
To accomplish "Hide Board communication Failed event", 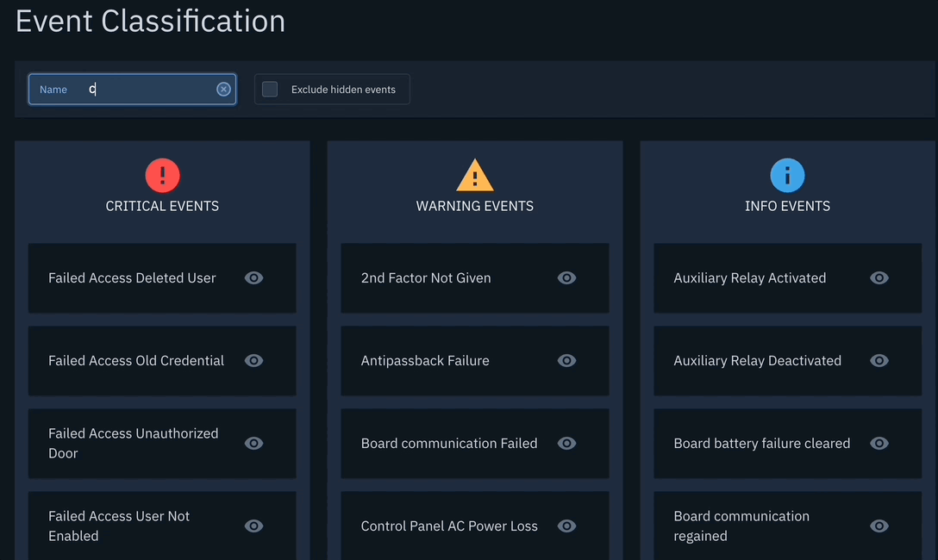I will pyautogui.click(x=566, y=444).
